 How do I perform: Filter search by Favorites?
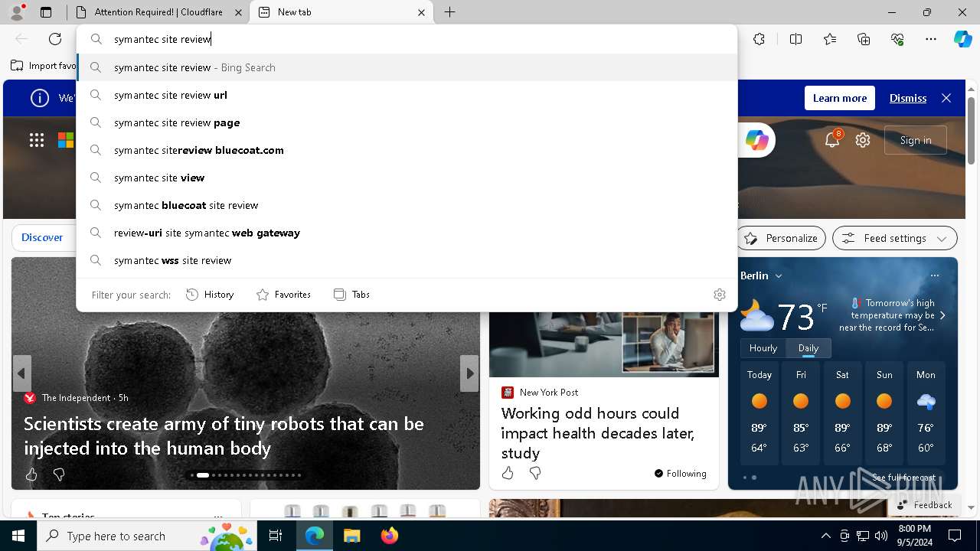(x=283, y=295)
